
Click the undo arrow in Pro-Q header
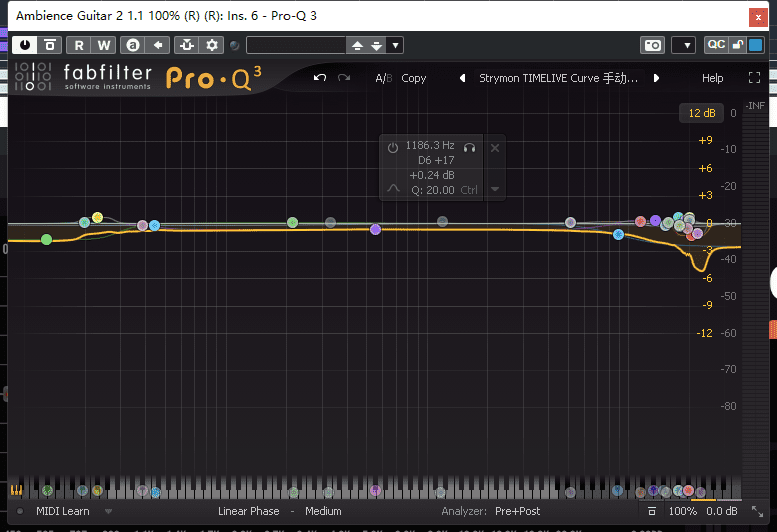[320, 78]
